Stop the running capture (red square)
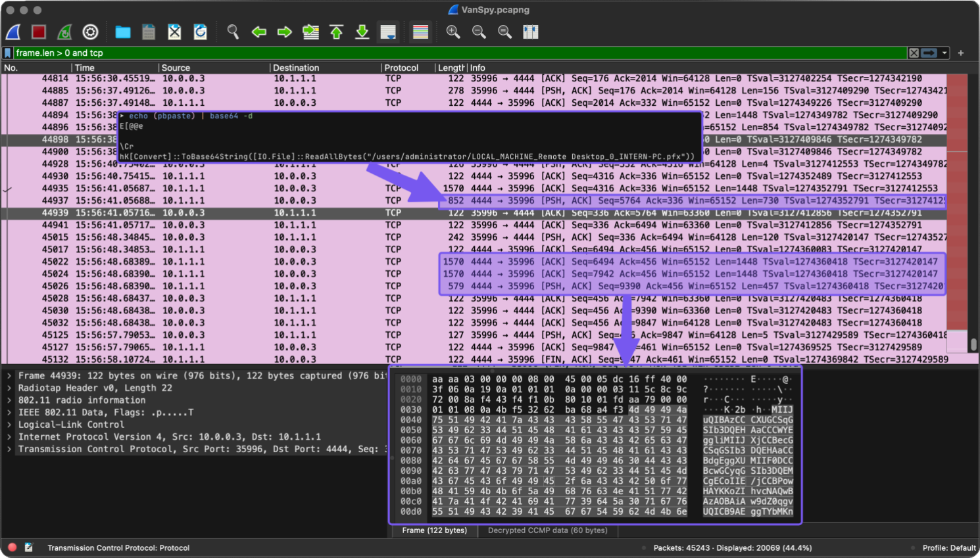This screenshot has height=558, width=980. pos(39,32)
